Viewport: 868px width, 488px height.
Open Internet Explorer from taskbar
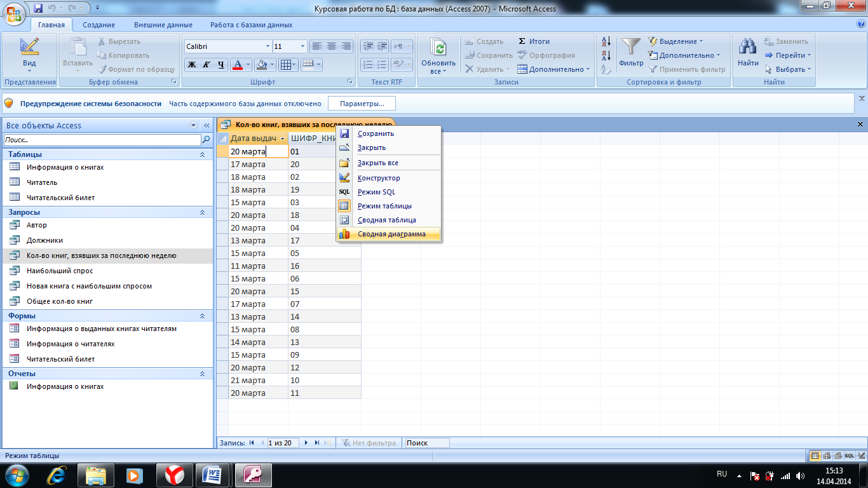pyautogui.click(x=56, y=475)
